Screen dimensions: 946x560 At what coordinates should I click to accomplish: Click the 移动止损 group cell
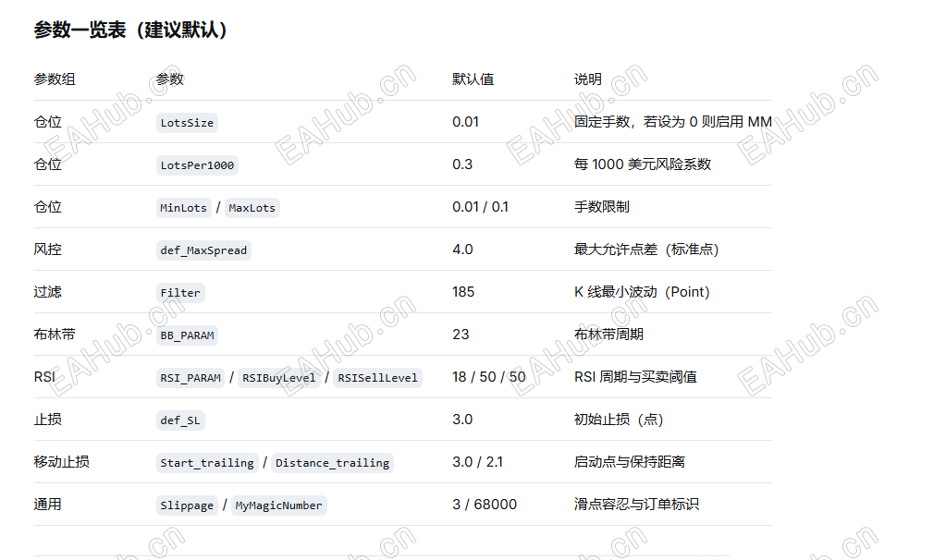tap(62, 462)
